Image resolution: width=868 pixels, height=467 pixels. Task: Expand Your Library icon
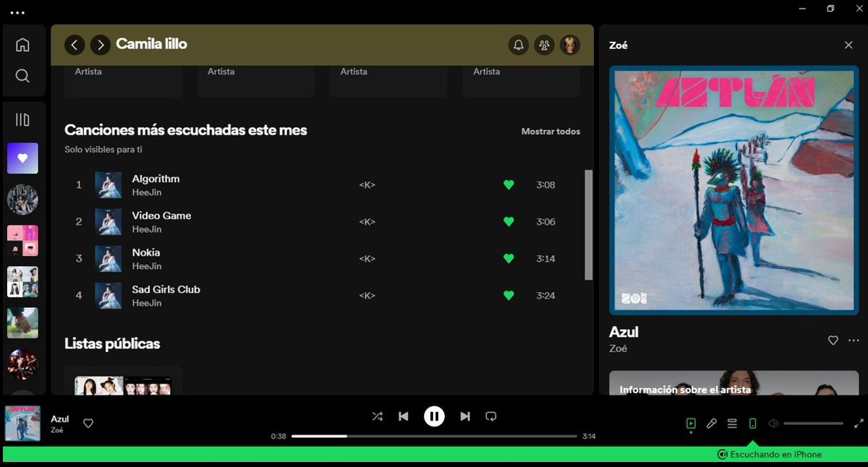pos(22,119)
